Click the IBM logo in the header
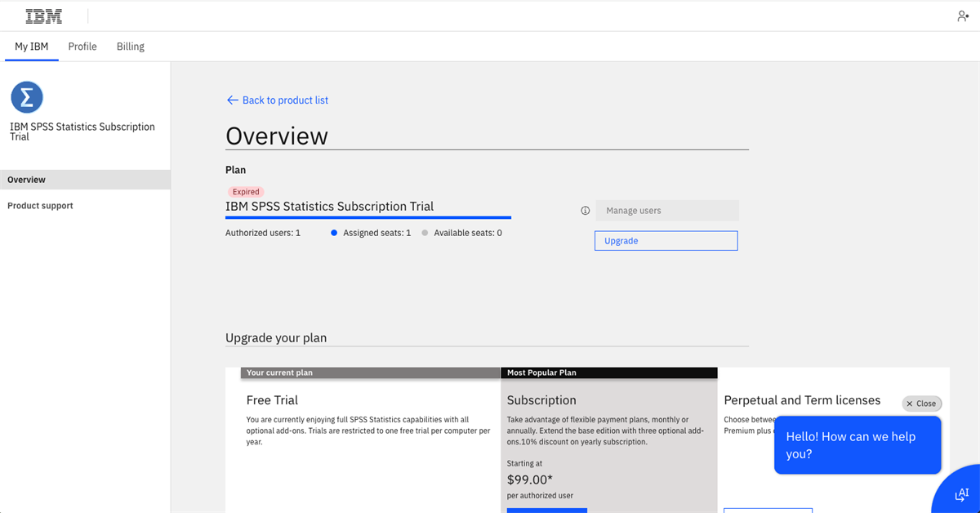 coord(43,16)
